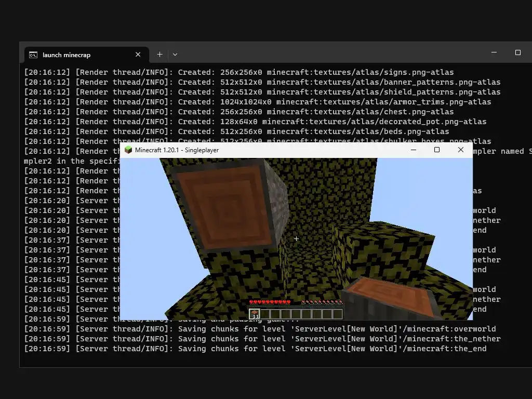Click the terminal tab's command prompt icon
The height and width of the screenshot is (399, 532).
[33, 55]
